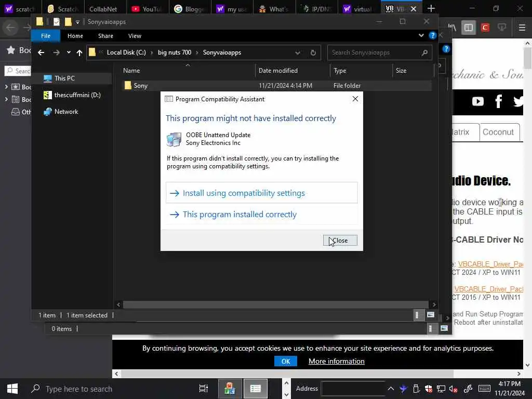Viewport: 532px width, 399px height.
Task: Toggle browser sidebar icon
Action: pyautogui.click(x=468, y=28)
